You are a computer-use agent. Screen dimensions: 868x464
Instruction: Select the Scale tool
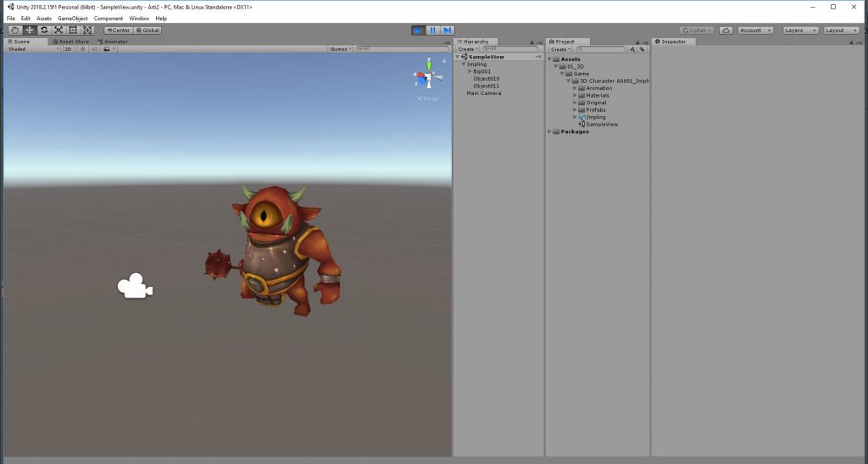[58, 31]
